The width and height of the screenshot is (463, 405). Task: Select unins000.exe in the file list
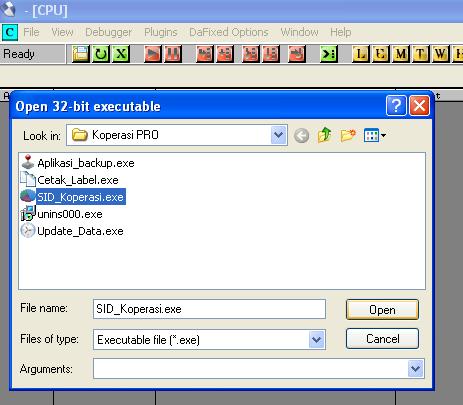(62, 214)
